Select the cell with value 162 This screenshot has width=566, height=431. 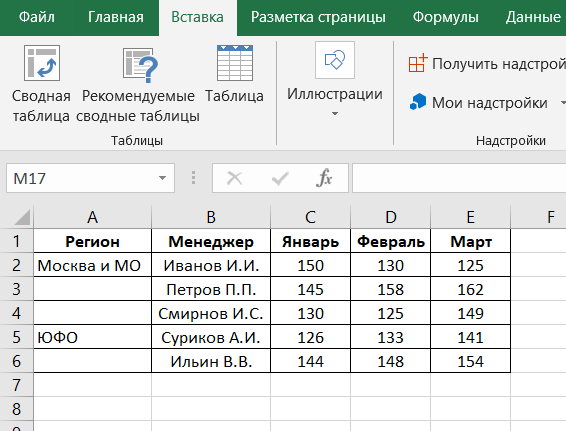click(x=470, y=289)
